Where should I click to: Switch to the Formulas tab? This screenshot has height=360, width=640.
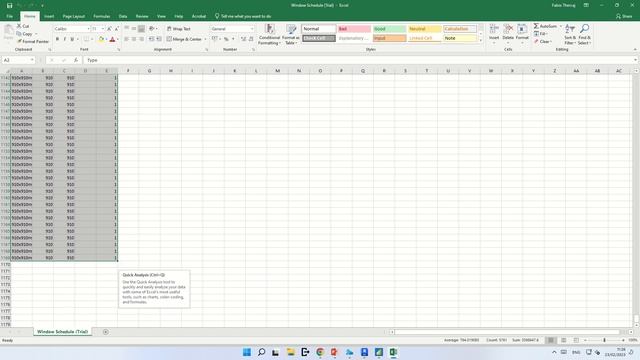[102, 16]
